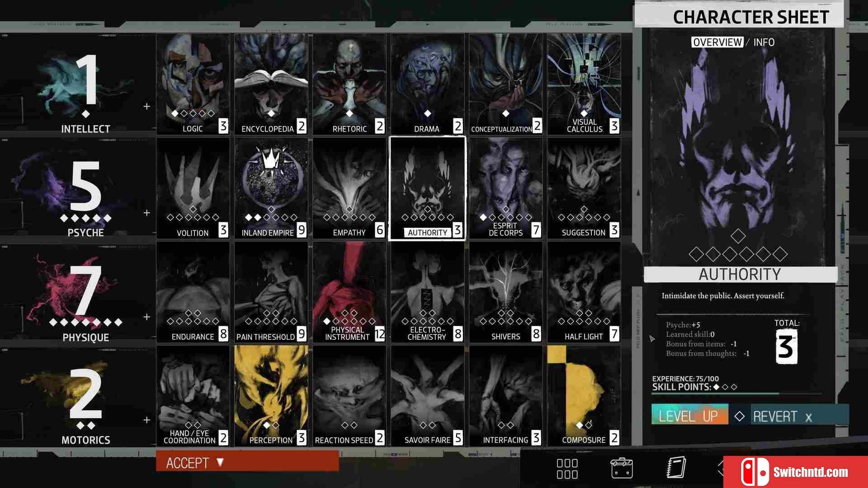
Task: Click 'Bonus from thoughts: -1' text
Action: coord(708,353)
